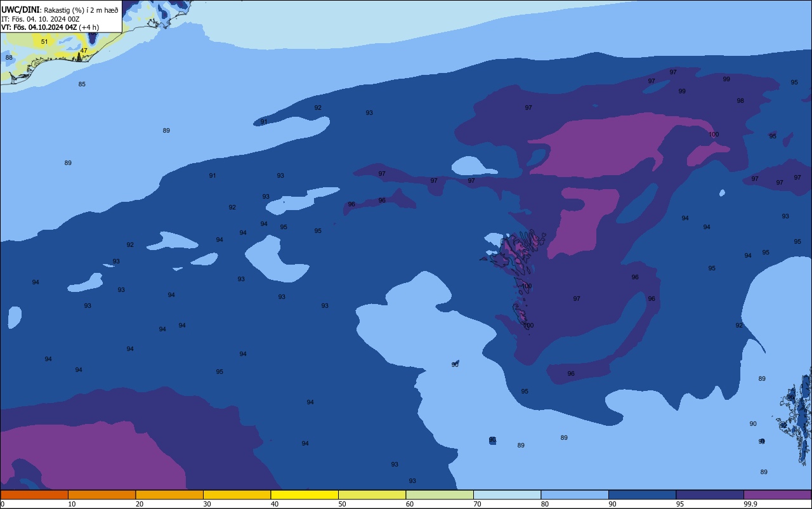Select the dark indigo 95–99.9 legend swatch
Screen dimensions: 812x509
click(710, 494)
